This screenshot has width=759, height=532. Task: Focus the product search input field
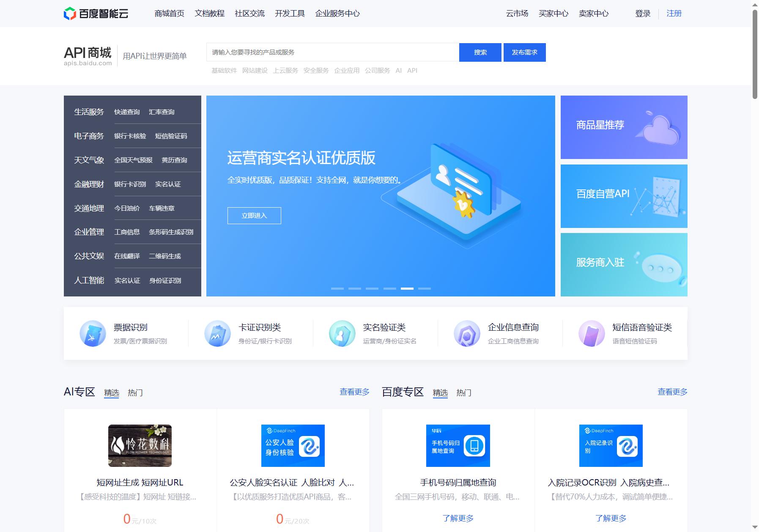click(x=333, y=52)
